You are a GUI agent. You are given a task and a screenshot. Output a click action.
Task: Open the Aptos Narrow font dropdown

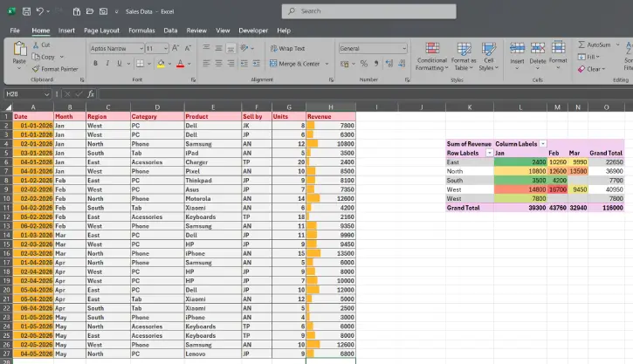[141, 48]
